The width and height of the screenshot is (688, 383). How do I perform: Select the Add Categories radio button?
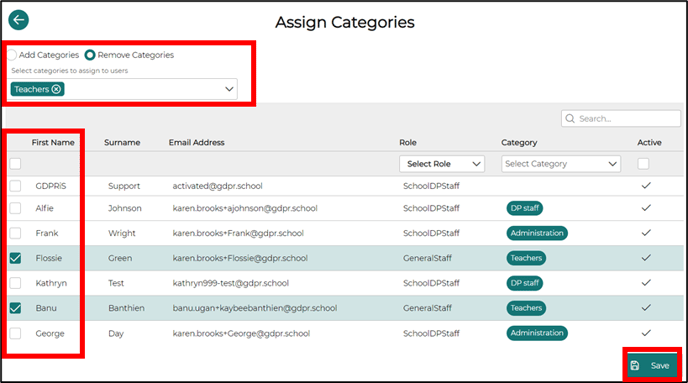(x=12, y=55)
